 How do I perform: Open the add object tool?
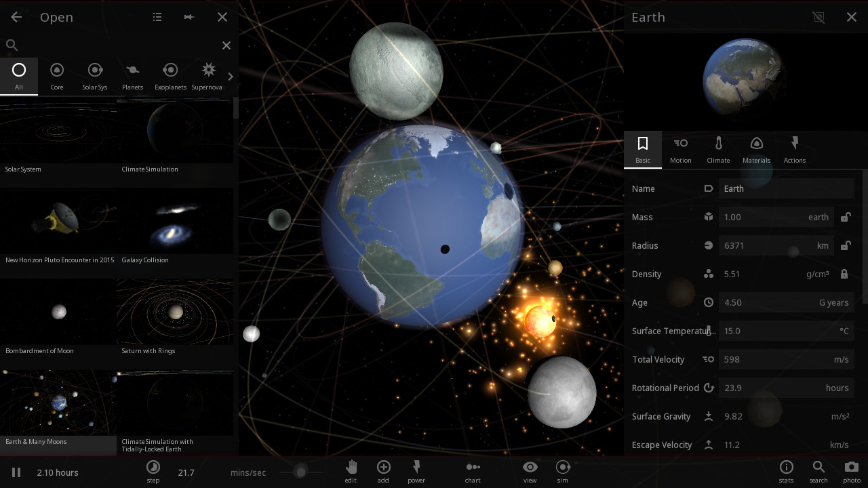[383, 471]
